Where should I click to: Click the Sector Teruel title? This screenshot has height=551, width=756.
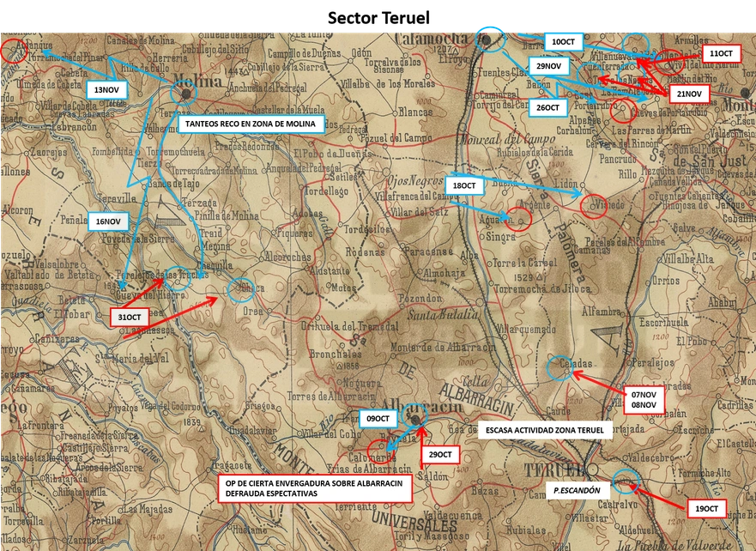(x=378, y=18)
